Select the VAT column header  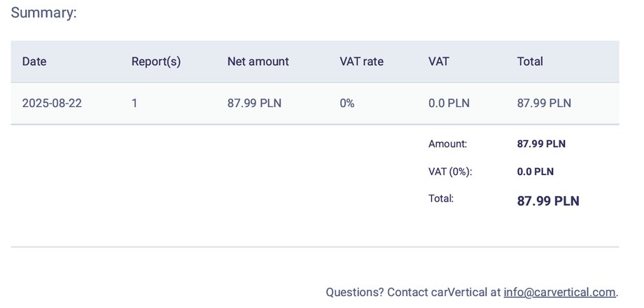(439, 62)
